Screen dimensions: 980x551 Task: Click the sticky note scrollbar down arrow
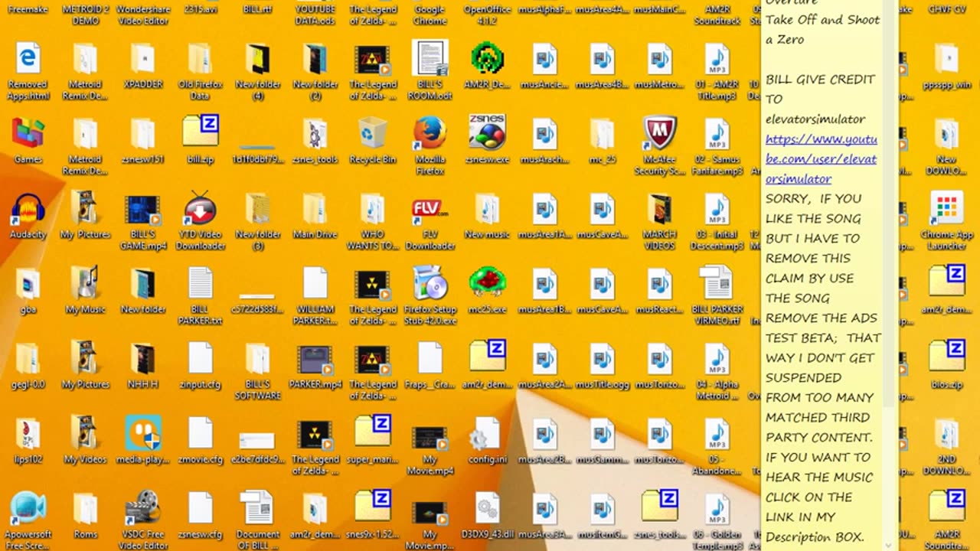888,546
